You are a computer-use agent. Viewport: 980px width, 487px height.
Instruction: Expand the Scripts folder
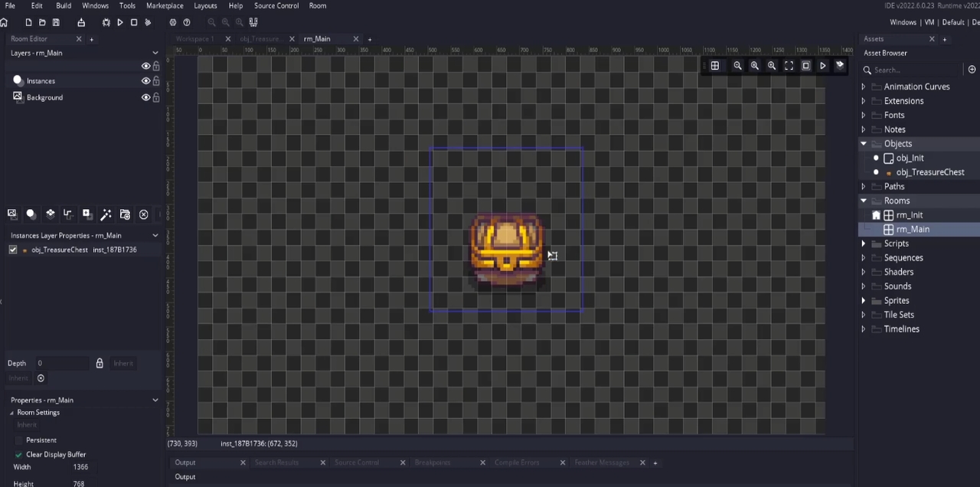[x=864, y=243]
